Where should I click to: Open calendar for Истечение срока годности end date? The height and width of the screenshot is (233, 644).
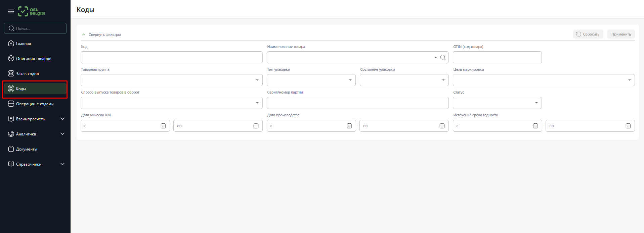[x=628, y=126]
